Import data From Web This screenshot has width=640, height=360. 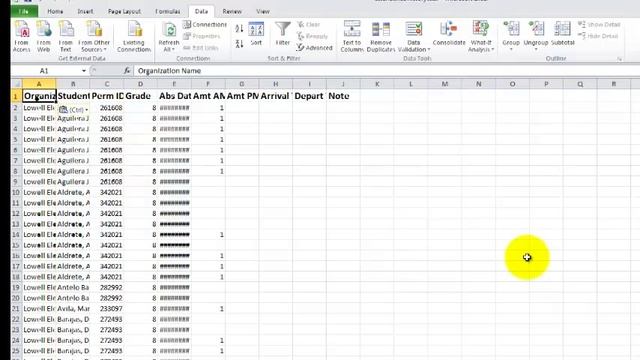tap(43, 37)
